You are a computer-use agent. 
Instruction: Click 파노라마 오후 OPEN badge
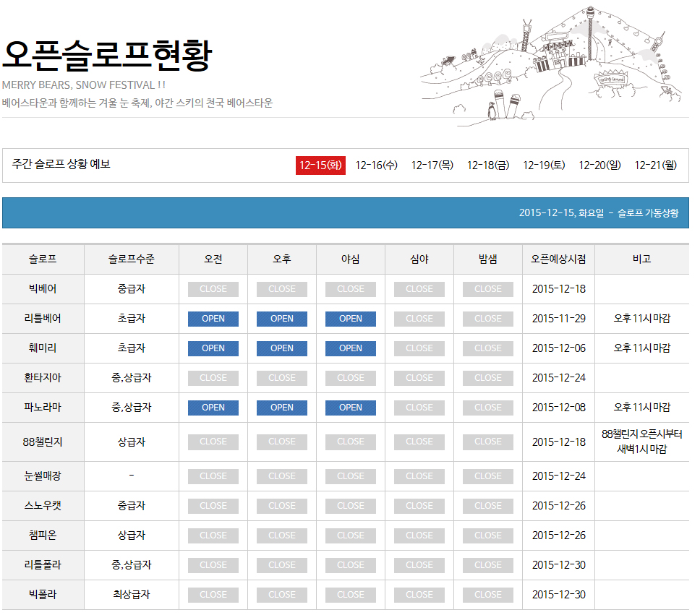[282, 408]
